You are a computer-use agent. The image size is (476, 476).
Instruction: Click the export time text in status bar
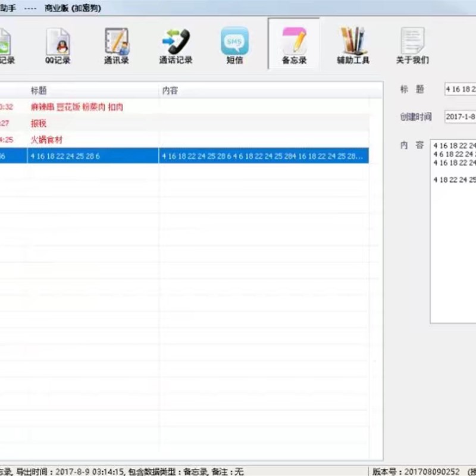pyautogui.click(x=71, y=468)
